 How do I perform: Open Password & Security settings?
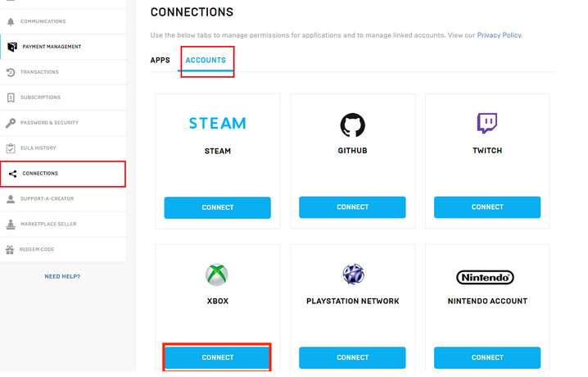pos(63,123)
